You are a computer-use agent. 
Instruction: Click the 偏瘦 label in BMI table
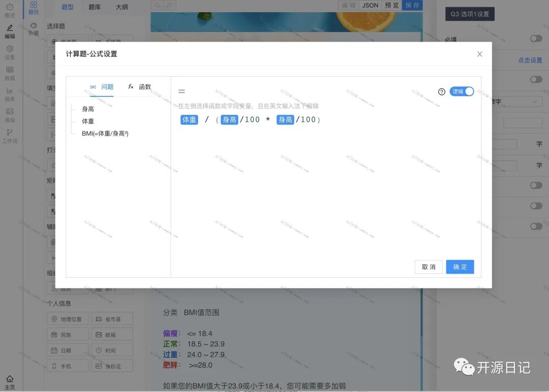coord(170,334)
